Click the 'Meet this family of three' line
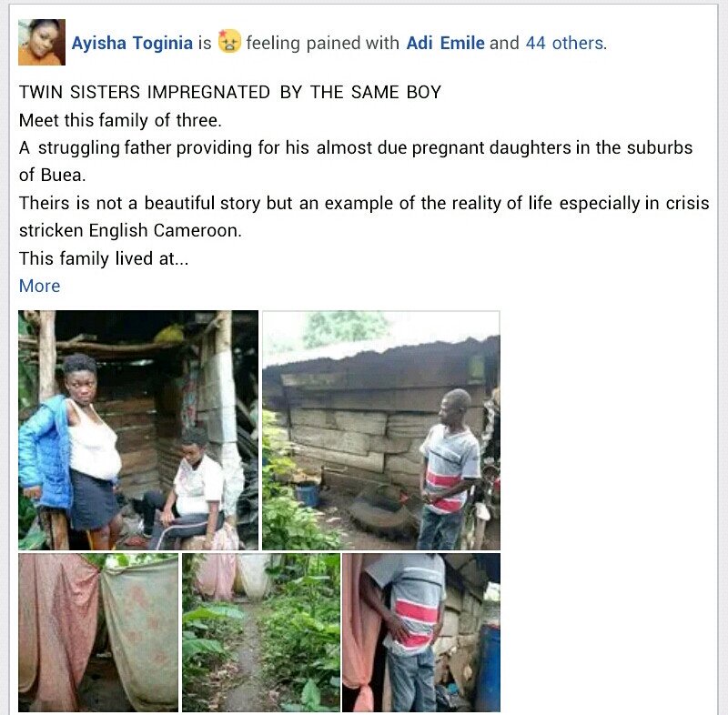This screenshot has height=715, width=728. (120, 120)
